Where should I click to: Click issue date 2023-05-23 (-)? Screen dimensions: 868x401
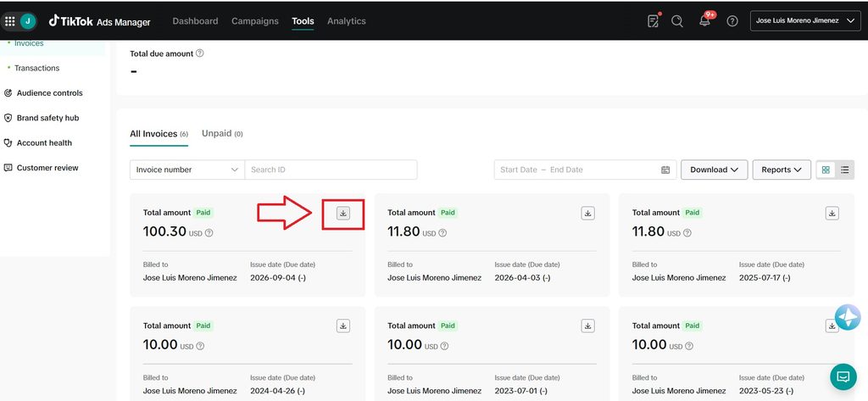tap(766, 391)
